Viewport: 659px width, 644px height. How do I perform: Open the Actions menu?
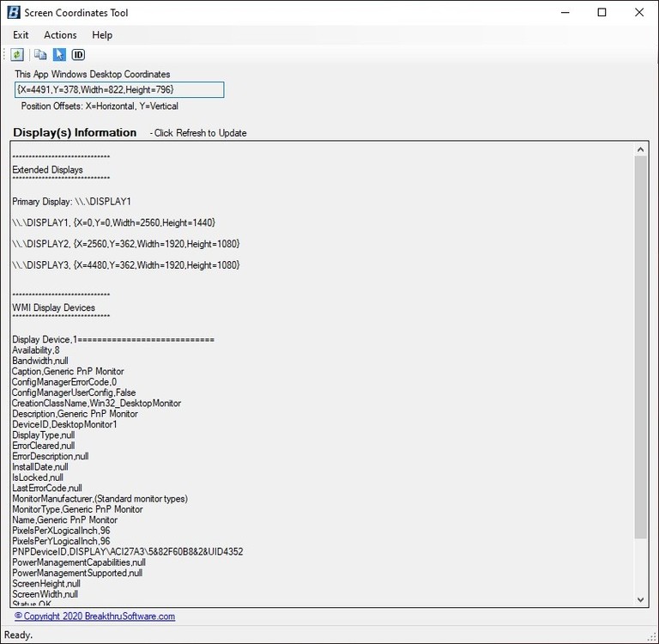click(x=60, y=35)
